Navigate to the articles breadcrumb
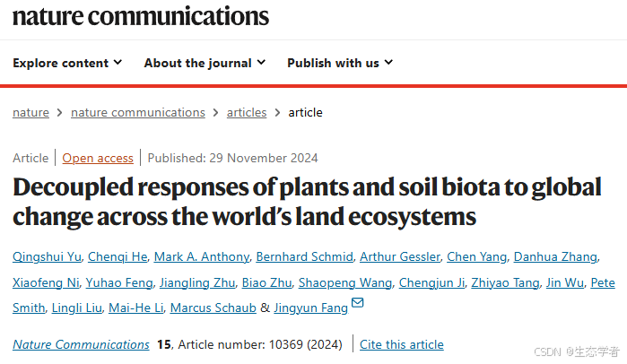This screenshot has height=364, width=627. click(x=247, y=112)
